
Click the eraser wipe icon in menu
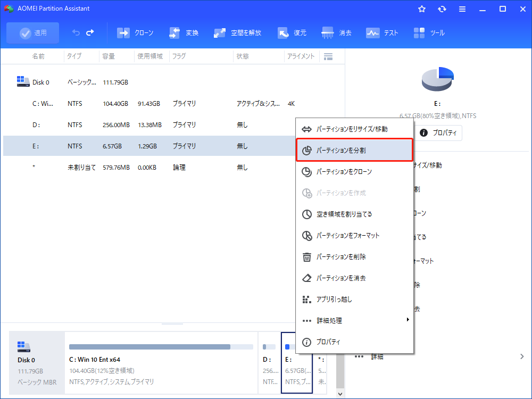tap(307, 278)
